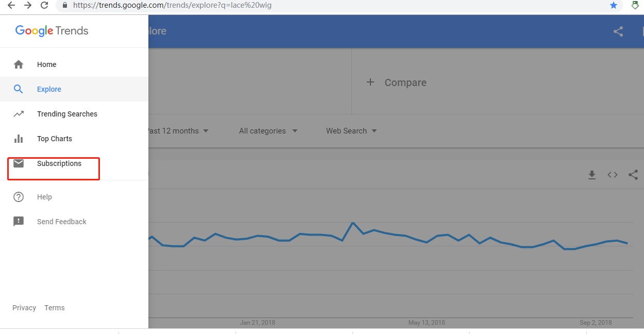Image resolution: width=644 pixels, height=334 pixels.
Task: Click the Trending Searches arrow icon
Action: [19, 114]
